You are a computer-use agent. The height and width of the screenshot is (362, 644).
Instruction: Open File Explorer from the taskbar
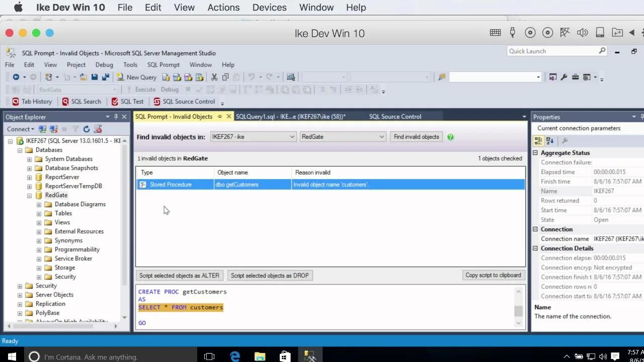[260, 356]
